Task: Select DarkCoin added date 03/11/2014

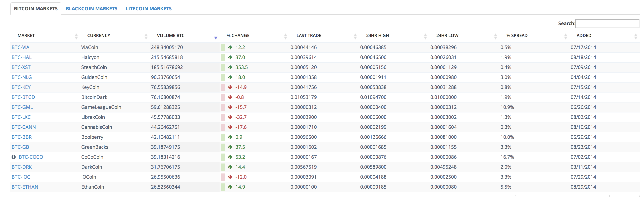Action: (x=583, y=167)
